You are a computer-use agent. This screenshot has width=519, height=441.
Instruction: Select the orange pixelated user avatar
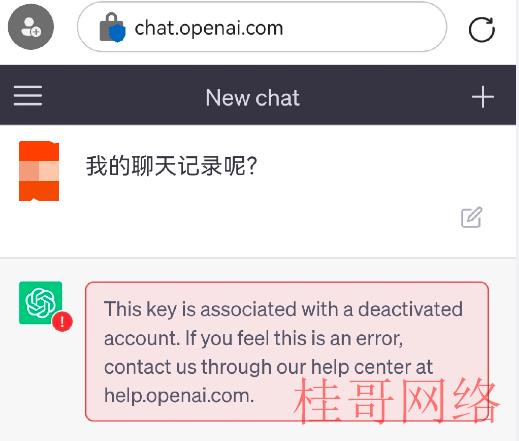click(39, 171)
